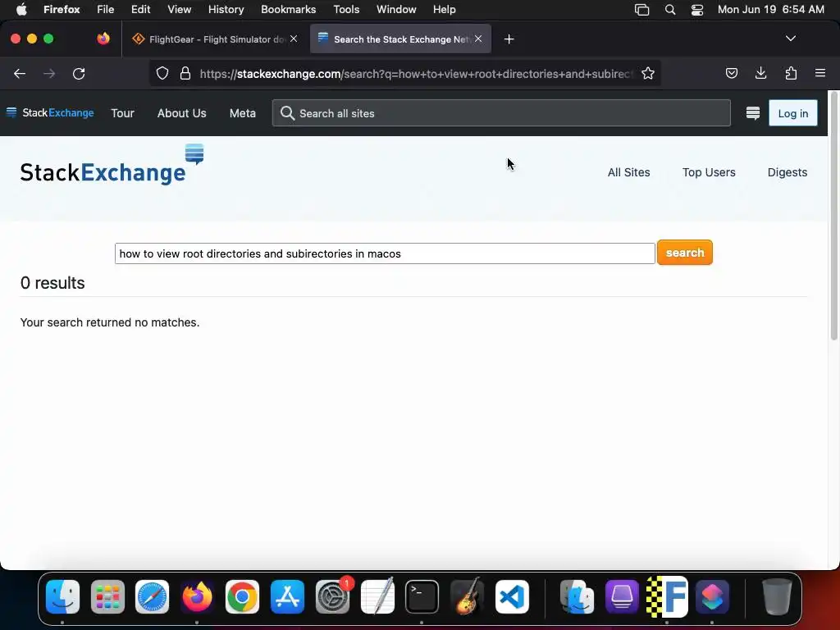Open the File menu
This screenshot has width=840, height=630.
coord(106,9)
